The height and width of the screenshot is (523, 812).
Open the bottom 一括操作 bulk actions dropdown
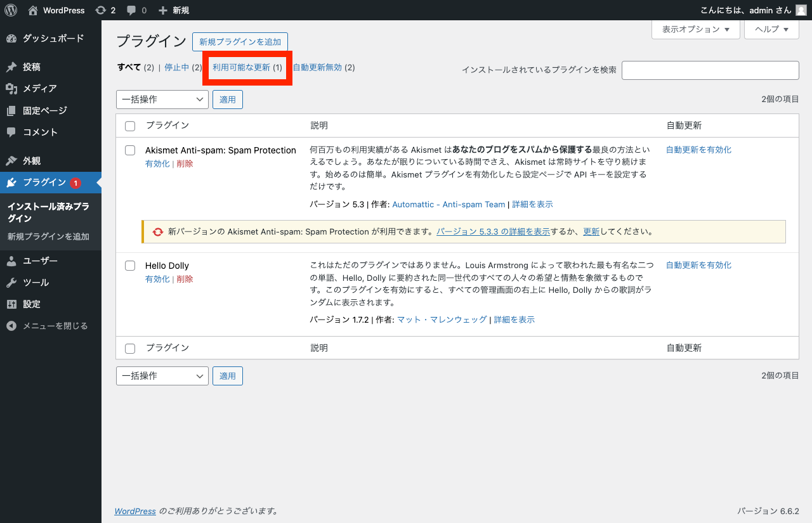pyautogui.click(x=162, y=376)
